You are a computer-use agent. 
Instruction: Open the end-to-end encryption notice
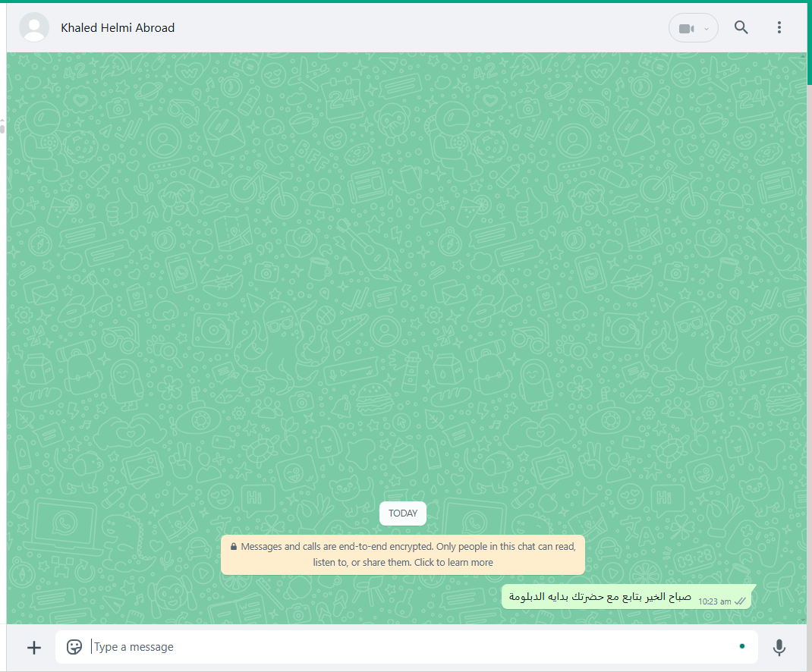click(403, 554)
